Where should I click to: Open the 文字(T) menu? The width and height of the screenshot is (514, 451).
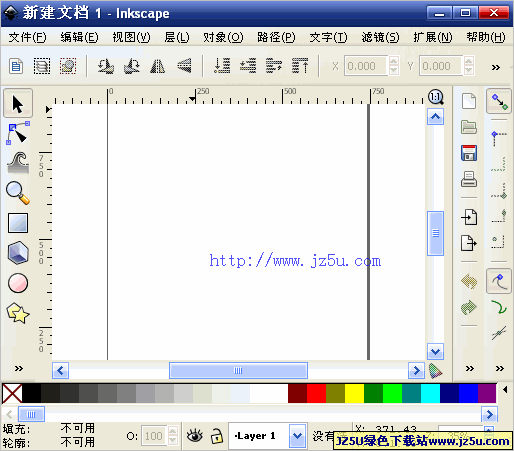click(x=328, y=37)
